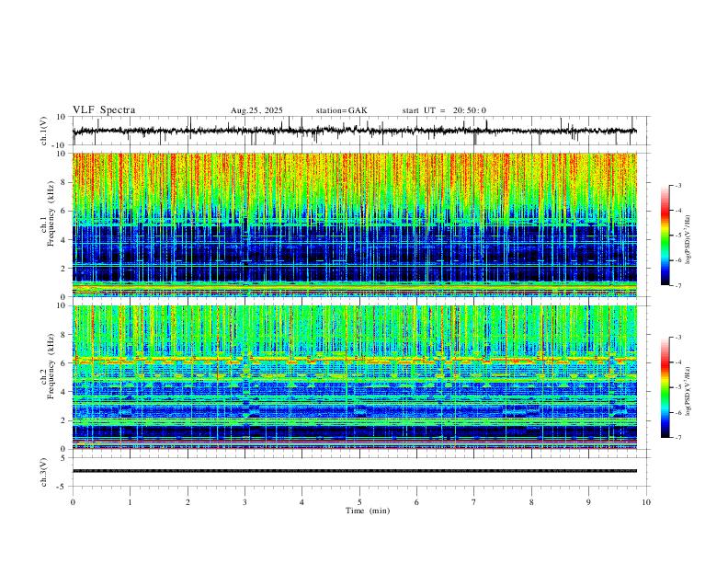
Task: Click the ch.2 'Frequency (kHz)' axis label
Action: 51,366
